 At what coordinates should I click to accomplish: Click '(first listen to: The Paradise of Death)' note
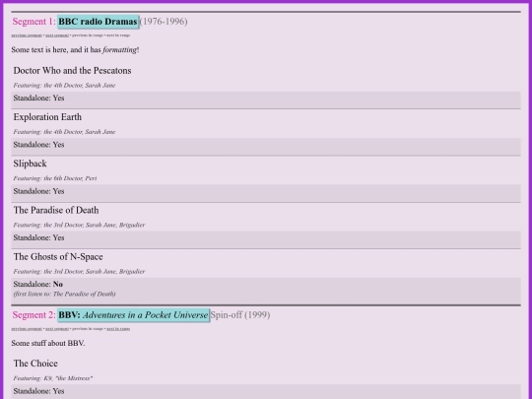coord(64,294)
